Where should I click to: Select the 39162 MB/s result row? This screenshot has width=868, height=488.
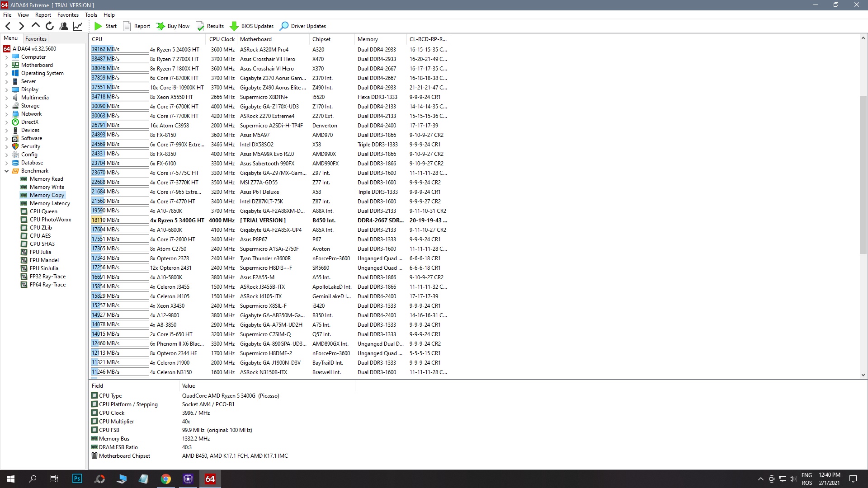tap(269, 50)
